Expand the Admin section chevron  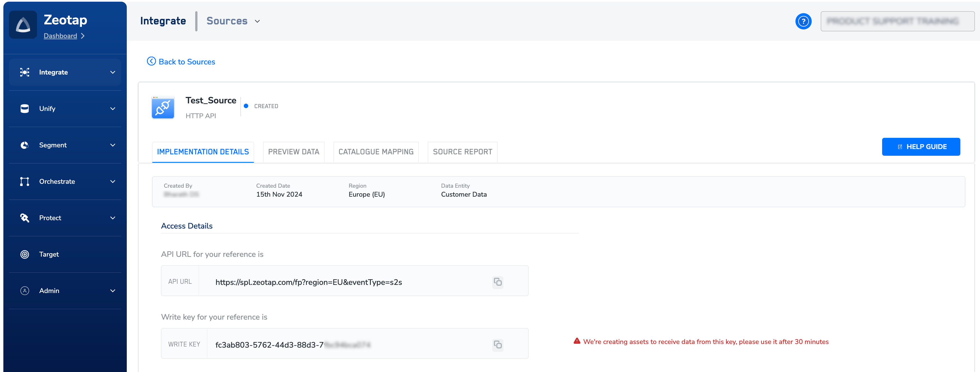coord(112,291)
